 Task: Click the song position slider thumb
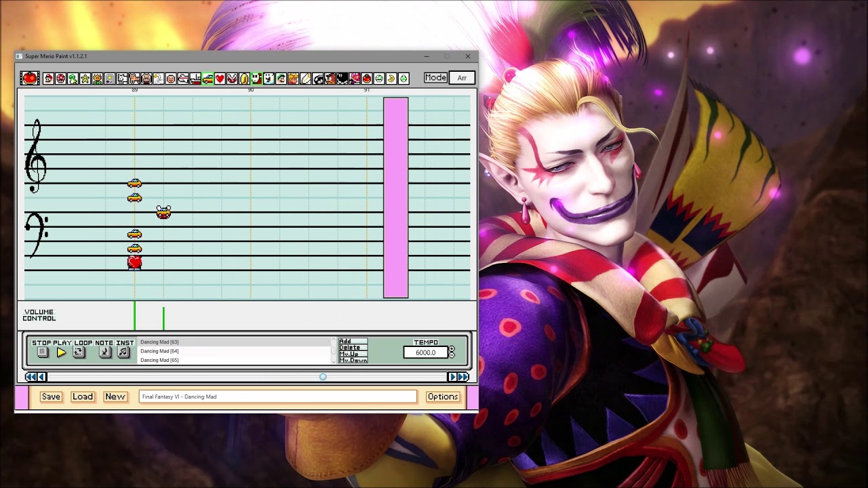click(323, 377)
